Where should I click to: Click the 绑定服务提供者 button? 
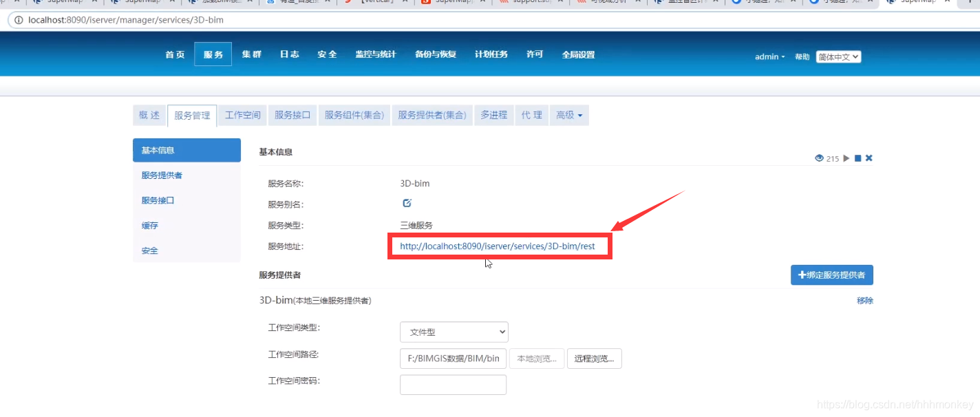pos(832,275)
